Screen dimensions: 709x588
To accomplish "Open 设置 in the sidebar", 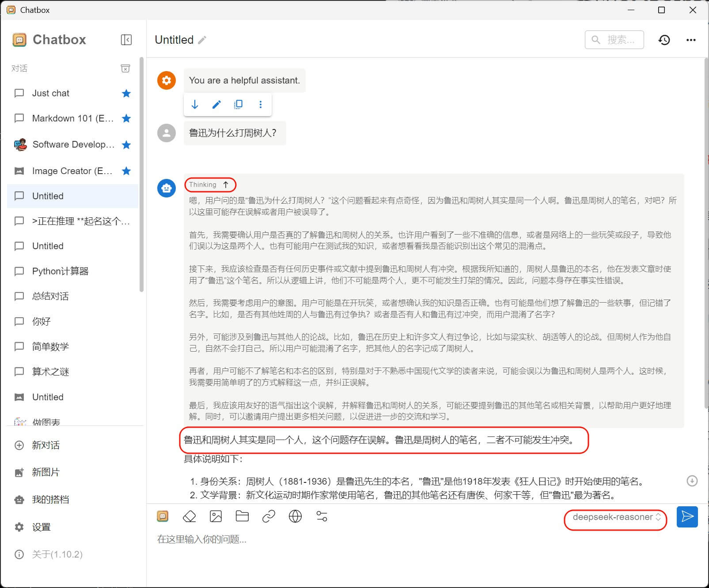I will [41, 527].
